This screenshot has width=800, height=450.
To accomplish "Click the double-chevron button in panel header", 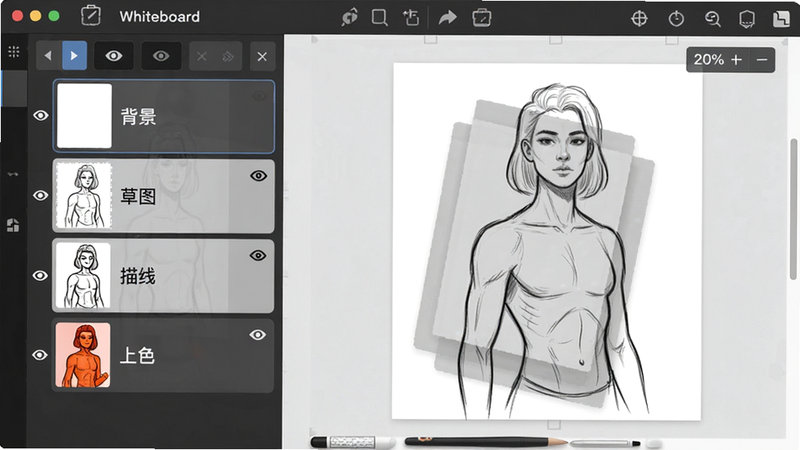I will (x=228, y=56).
